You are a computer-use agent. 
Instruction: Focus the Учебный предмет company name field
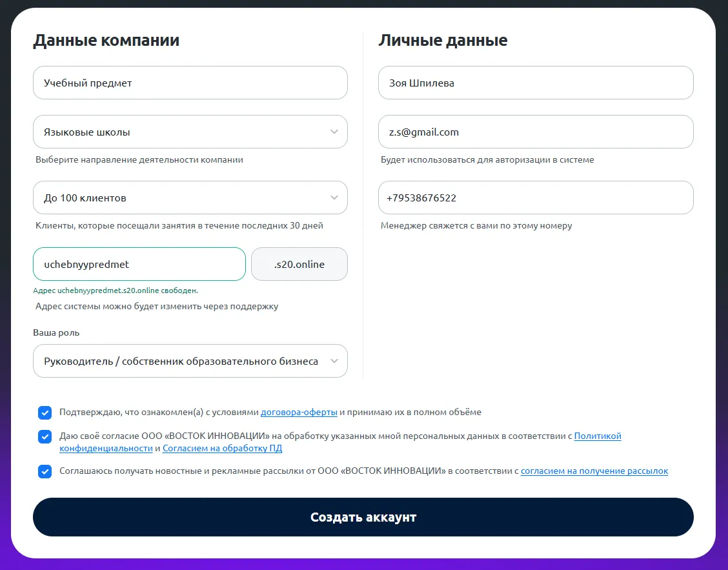(190, 83)
